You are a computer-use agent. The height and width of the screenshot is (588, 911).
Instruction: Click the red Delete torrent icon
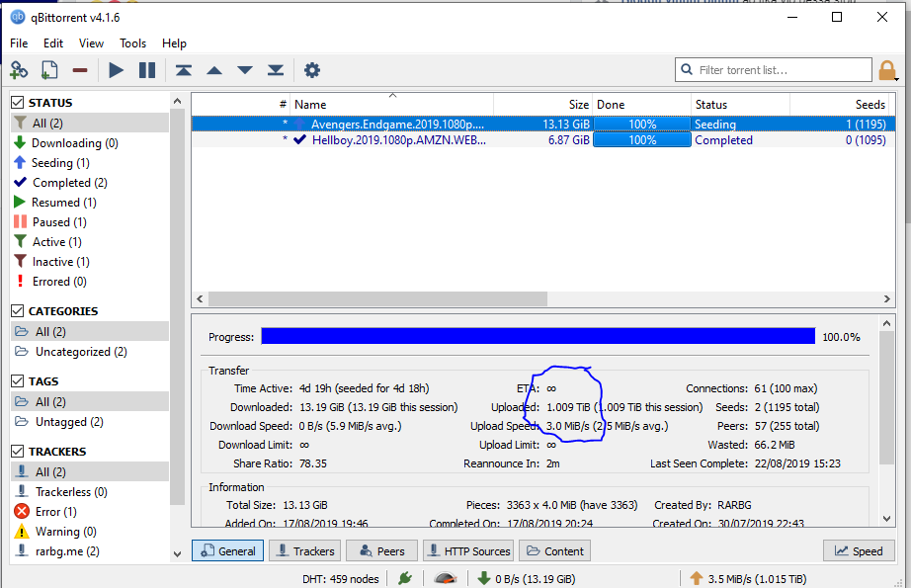click(x=80, y=70)
